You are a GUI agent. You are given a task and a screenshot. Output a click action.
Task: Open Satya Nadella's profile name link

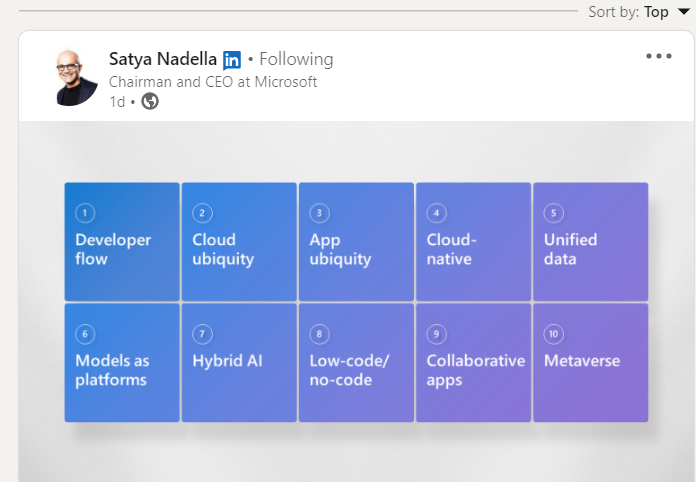[163, 59]
